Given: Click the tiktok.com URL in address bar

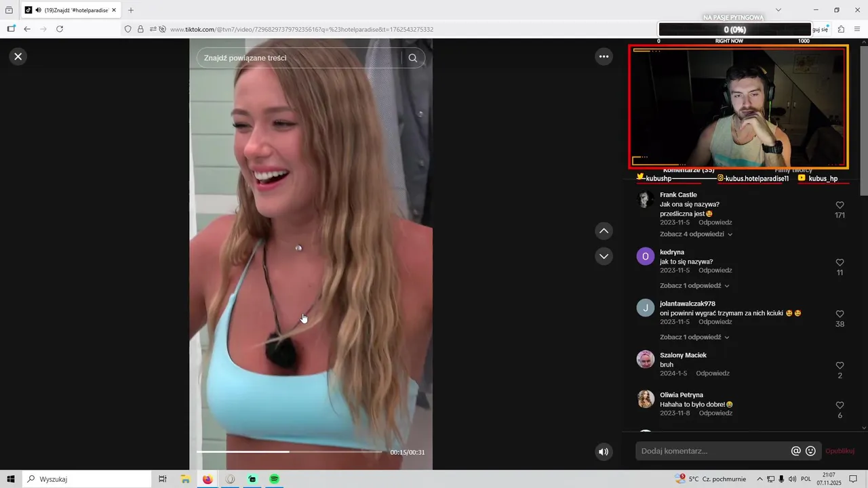Looking at the screenshot, I should click(302, 29).
